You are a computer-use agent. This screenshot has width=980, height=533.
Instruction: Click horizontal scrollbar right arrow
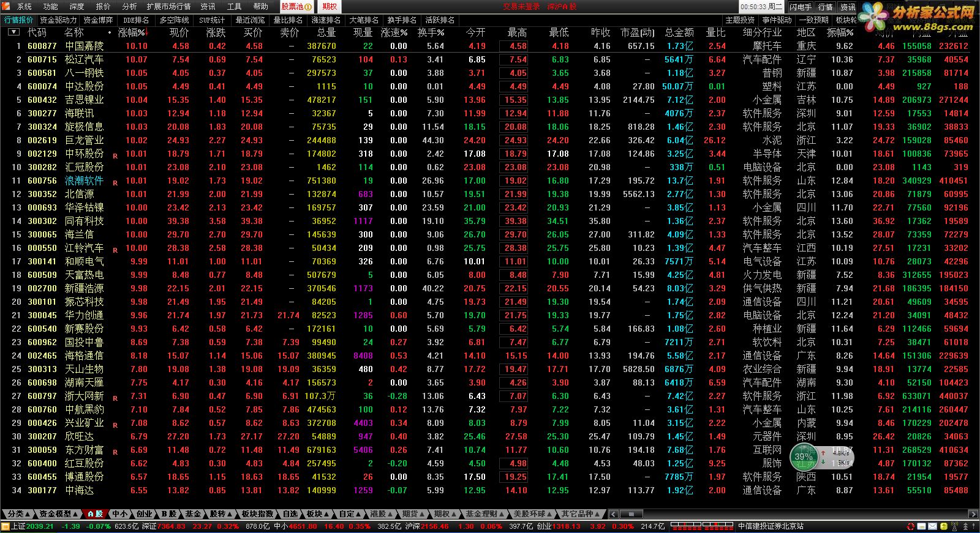[x=973, y=514]
